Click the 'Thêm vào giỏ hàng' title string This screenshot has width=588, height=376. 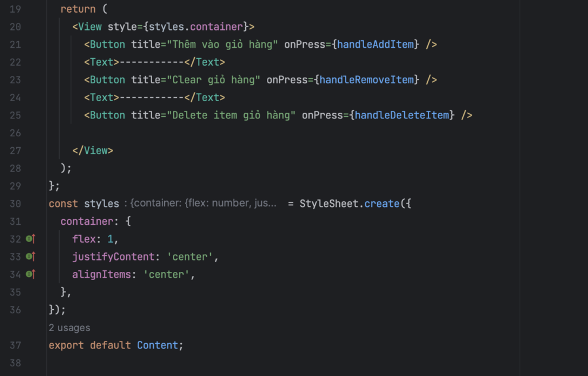222,44
